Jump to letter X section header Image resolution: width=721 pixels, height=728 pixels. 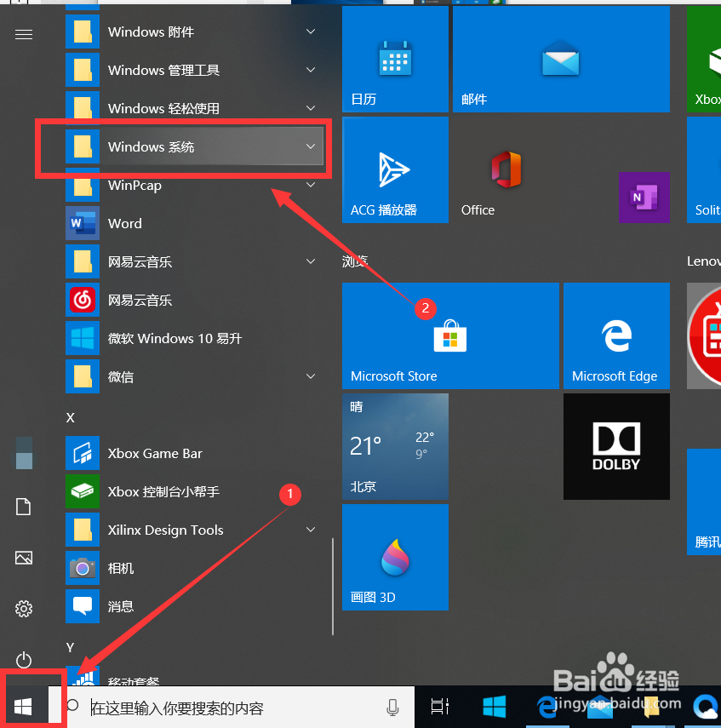(70, 417)
